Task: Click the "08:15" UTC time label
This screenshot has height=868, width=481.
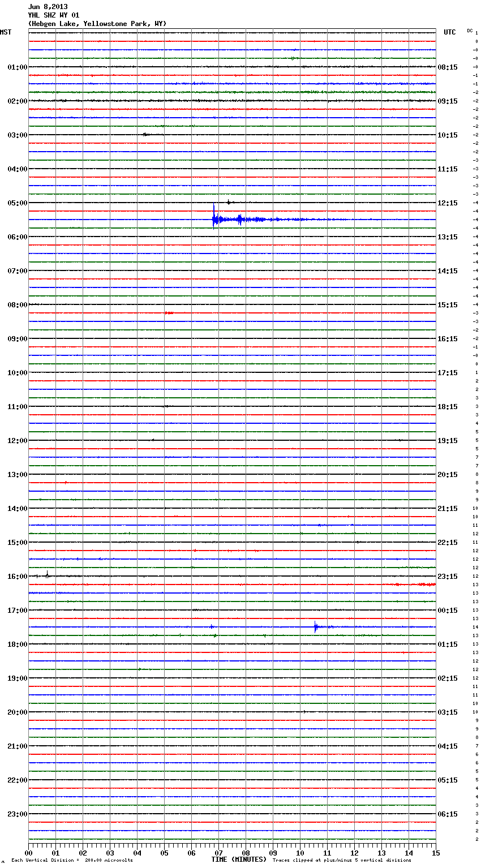Action: [x=448, y=67]
